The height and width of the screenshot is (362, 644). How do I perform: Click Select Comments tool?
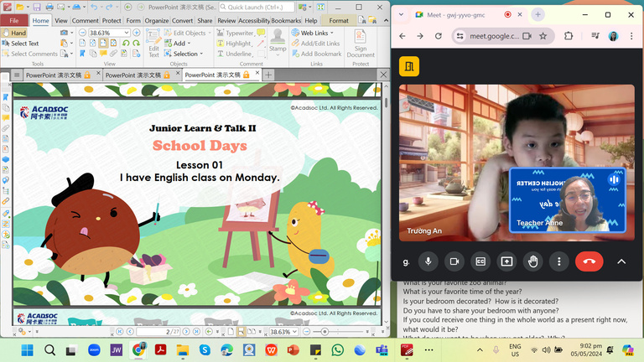tap(30, 54)
